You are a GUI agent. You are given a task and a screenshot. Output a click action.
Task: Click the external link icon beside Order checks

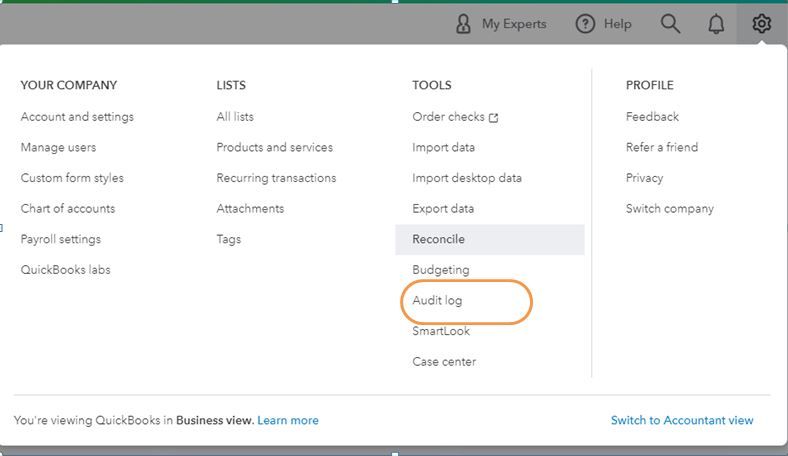click(x=494, y=118)
